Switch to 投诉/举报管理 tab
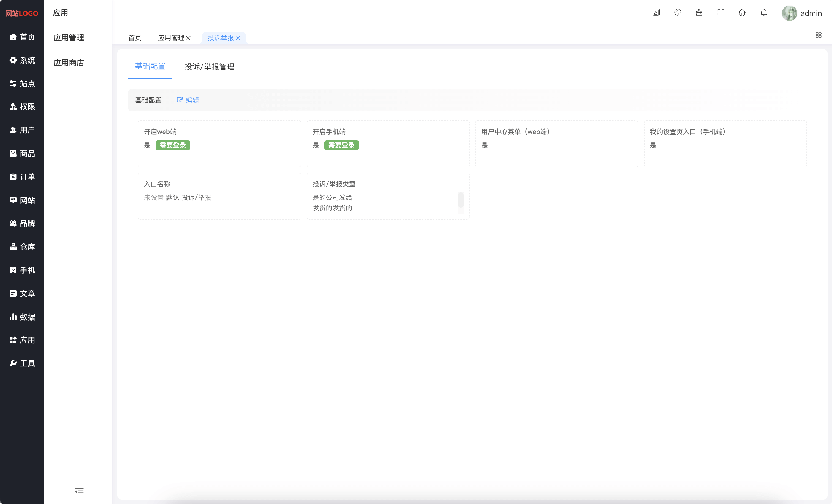Image resolution: width=832 pixels, height=504 pixels. click(209, 67)
